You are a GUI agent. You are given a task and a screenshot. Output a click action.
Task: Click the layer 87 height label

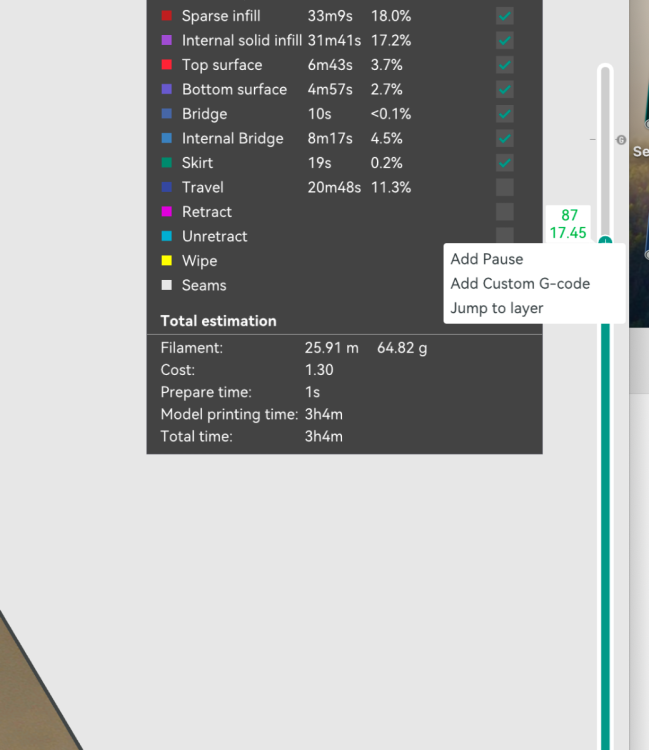(568, 224)
